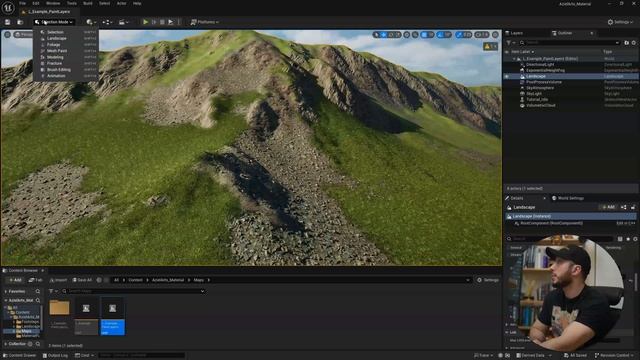Open the quick add content dropdown

(x=91, y=22)
